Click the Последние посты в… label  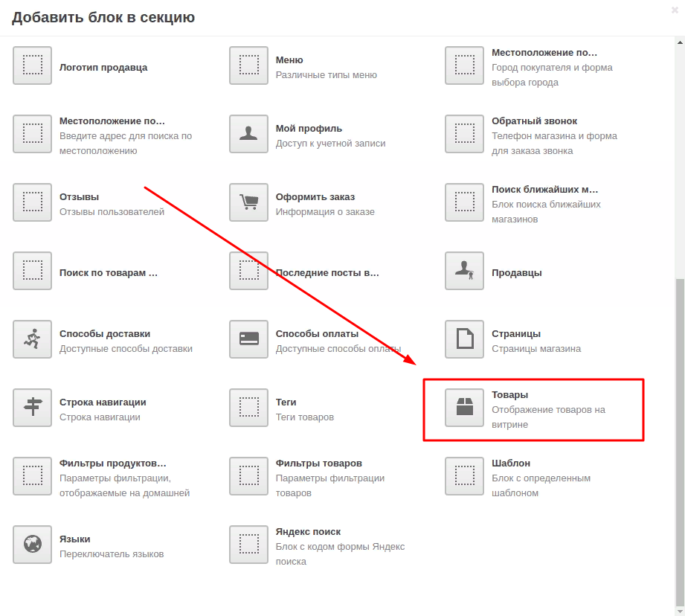[x=327, y=272]
